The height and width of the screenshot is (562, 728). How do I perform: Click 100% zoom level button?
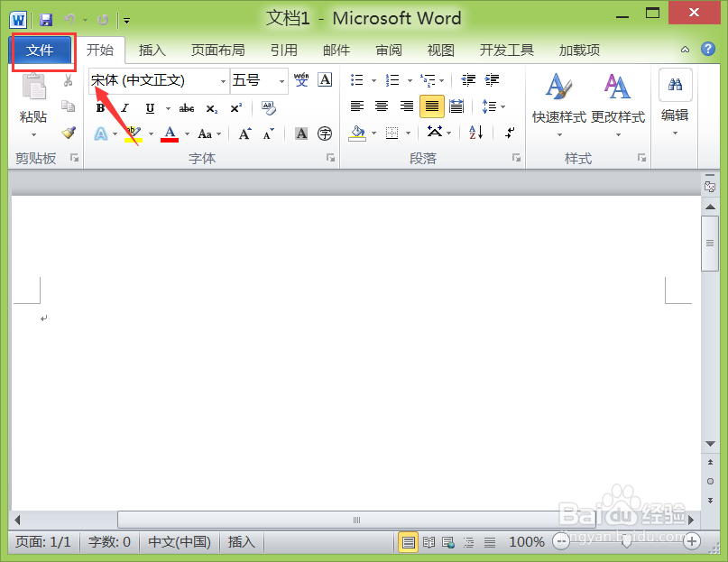click(527, 541)
